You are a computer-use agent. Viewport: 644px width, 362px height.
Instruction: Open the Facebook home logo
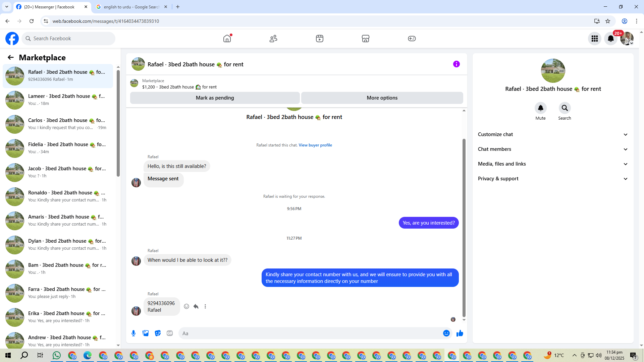[12, 39]
